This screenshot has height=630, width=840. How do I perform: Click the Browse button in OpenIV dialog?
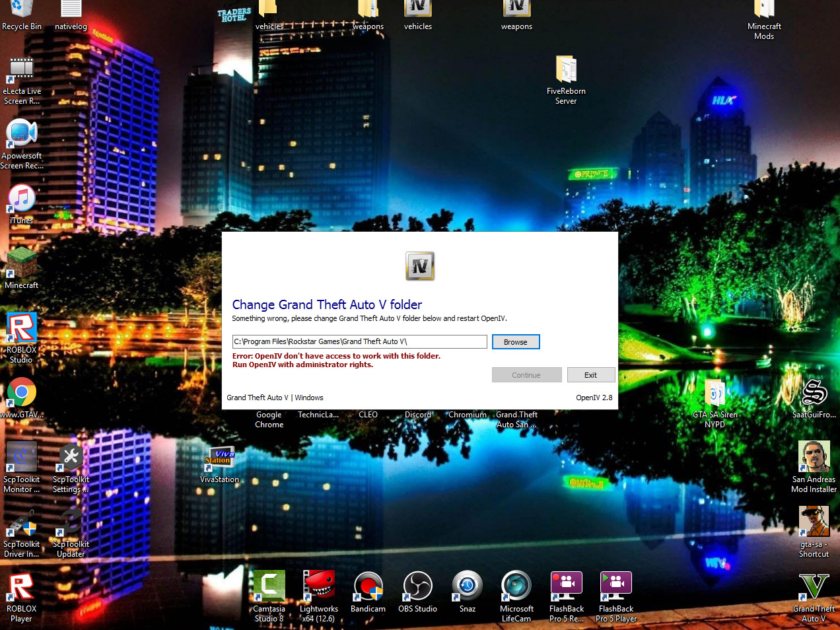click(516, 342)
